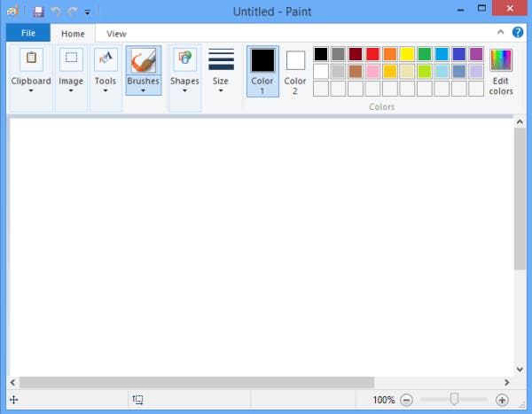Click the horizontal scrollbar left arrow
The image size is (532, 414).
pyautogui.click(x=12, y=382)
